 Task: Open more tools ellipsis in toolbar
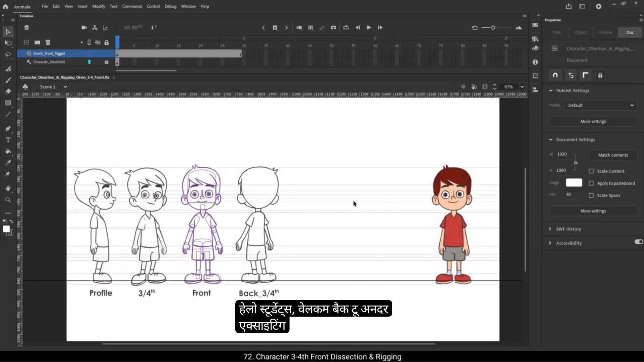point(8,213)
